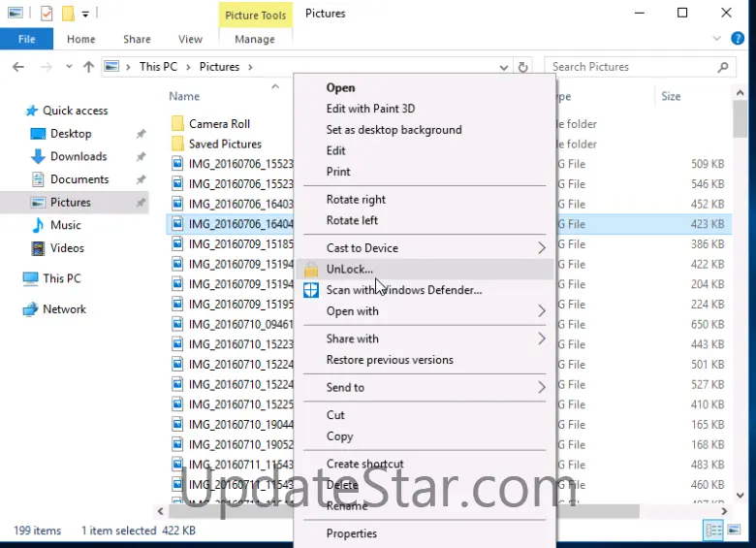Refresh the Pictures folder
Screen dimensions: 756x548
tap(522, 67)
